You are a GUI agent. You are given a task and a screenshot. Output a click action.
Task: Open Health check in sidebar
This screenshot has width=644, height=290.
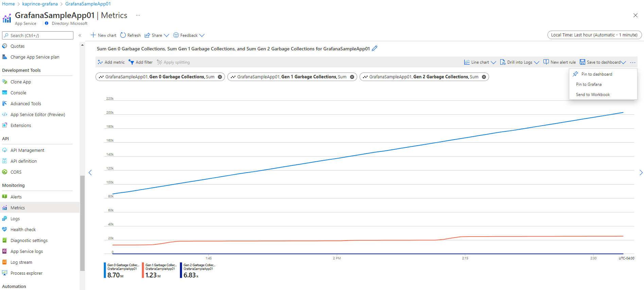point(40,229)
